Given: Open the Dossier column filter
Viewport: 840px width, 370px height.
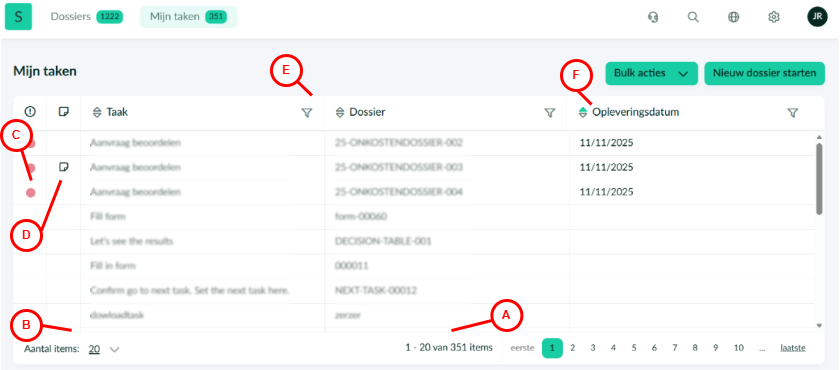Looking at the screenshot, I should [549, 112].
